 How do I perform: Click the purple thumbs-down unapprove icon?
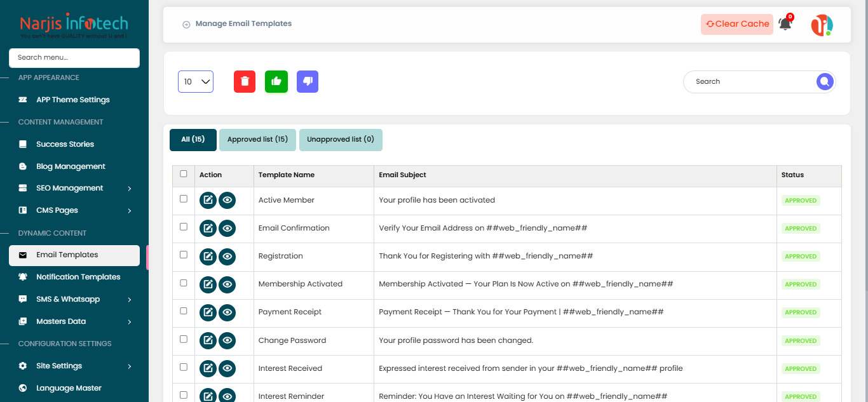pos(308,81)
